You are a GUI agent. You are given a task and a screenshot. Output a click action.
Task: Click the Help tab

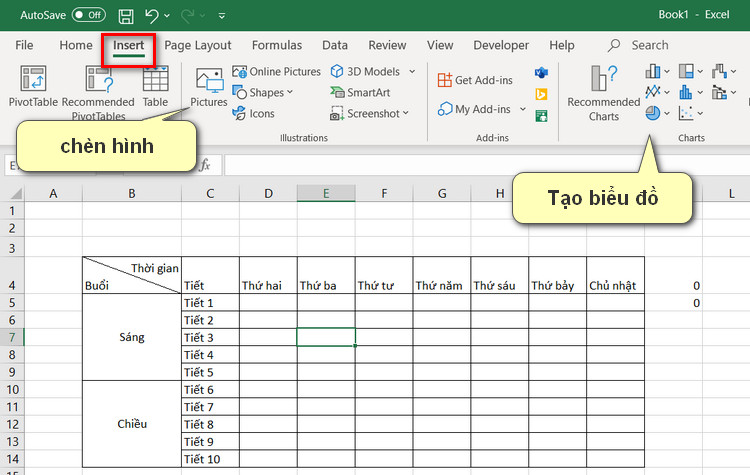pos(562,45)
